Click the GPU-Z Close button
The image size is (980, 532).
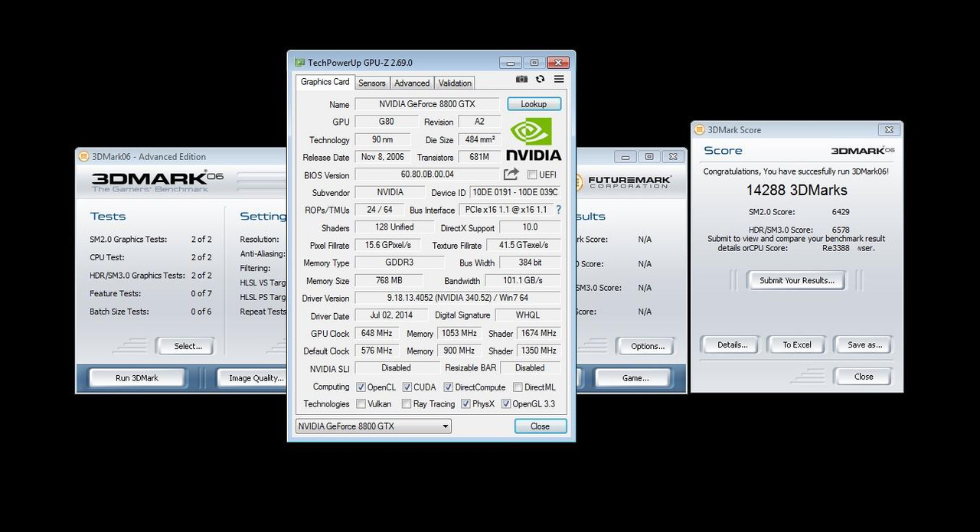coord(540,426)
